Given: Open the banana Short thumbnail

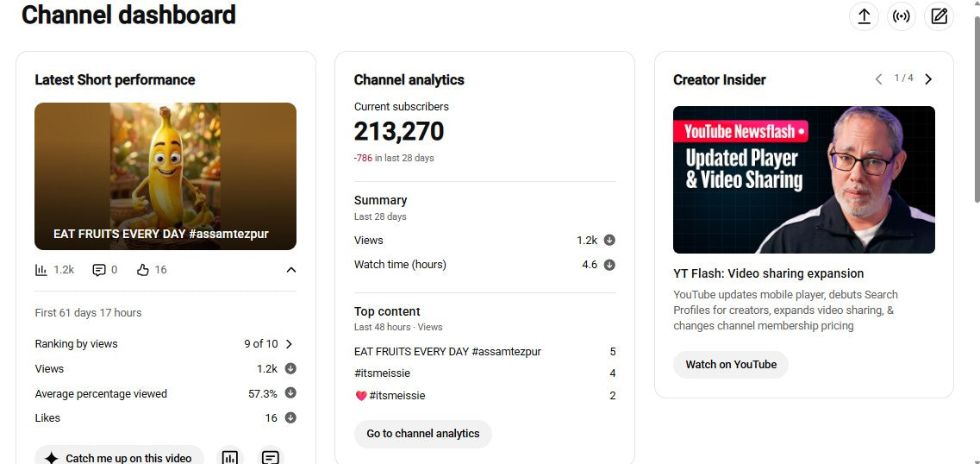Looking at the screenshot, I should (165, 176).
